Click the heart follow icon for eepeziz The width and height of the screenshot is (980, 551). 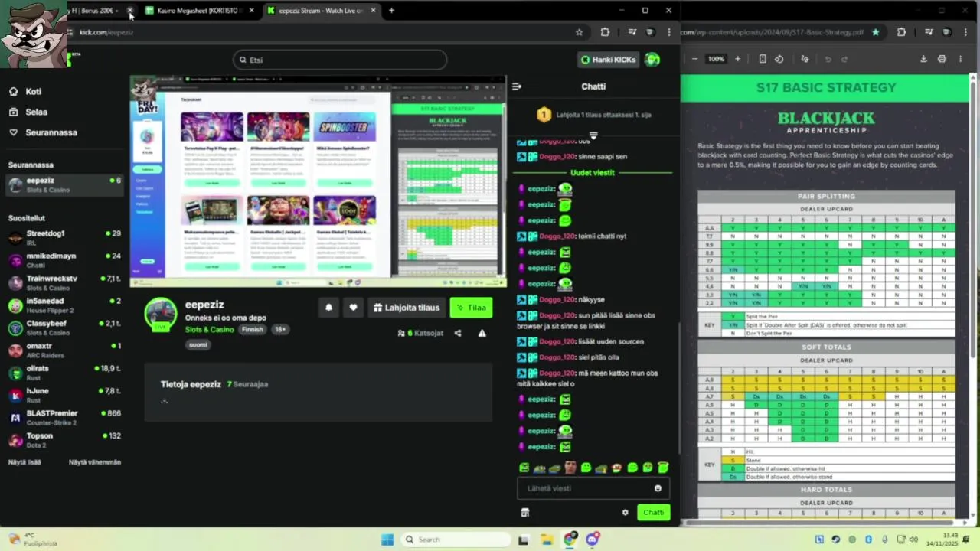(353, 308)
